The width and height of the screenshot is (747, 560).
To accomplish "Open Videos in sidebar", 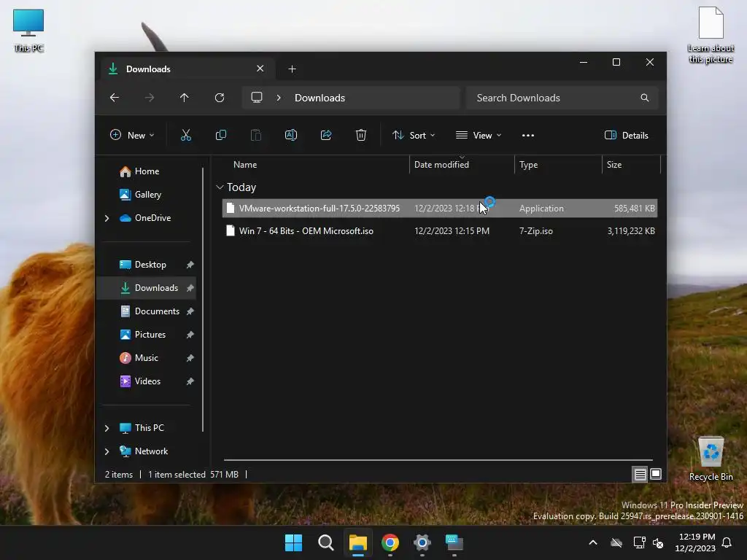I will [146, 381].
